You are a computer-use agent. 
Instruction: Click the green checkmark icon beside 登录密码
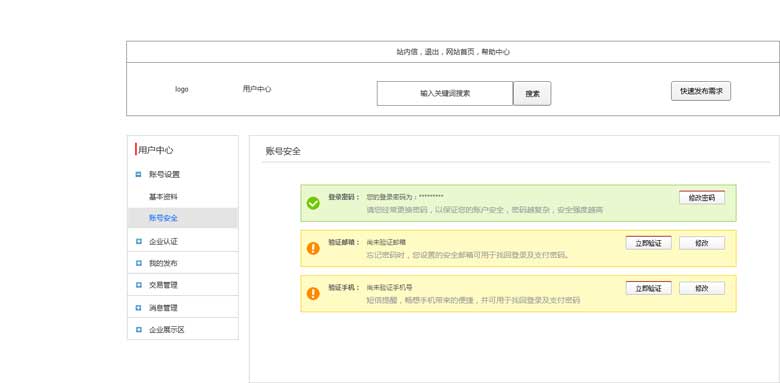click(x=313, y=203)
